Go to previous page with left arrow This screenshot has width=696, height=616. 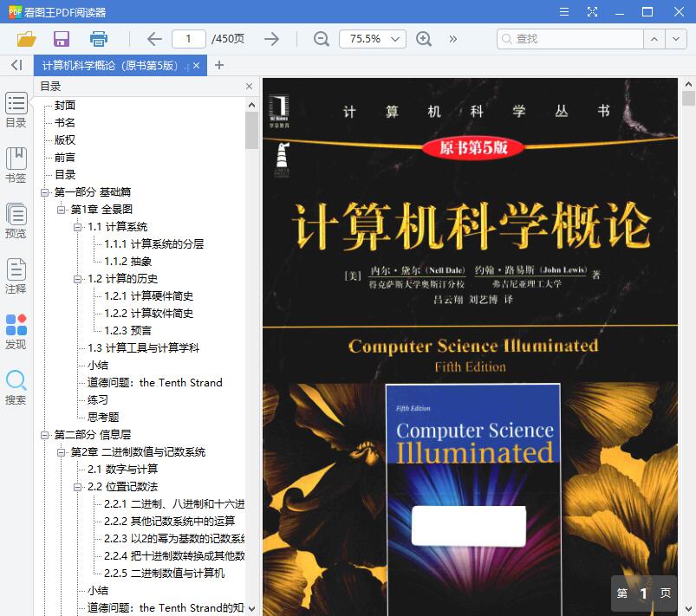154,39
